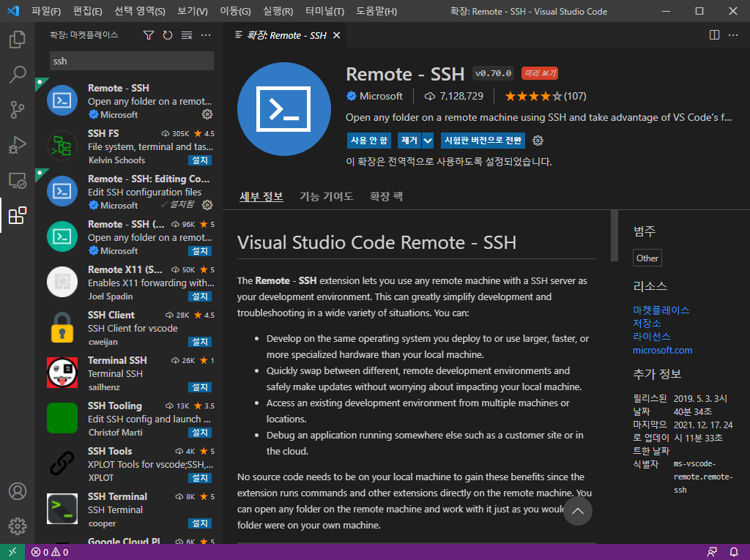Open the 이동(G) menu
Viewport: 750px width, 560px height.
[x=235, y=11]
